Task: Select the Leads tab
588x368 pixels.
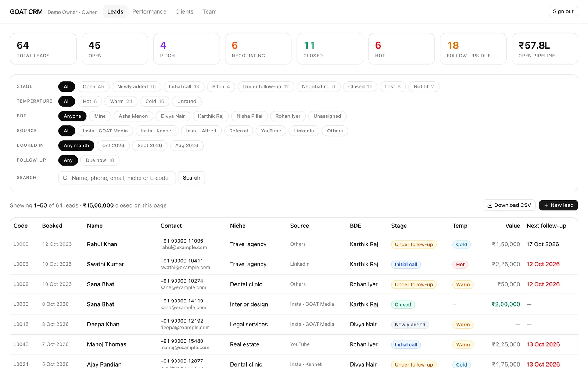Action: click(x=115, y=11)
